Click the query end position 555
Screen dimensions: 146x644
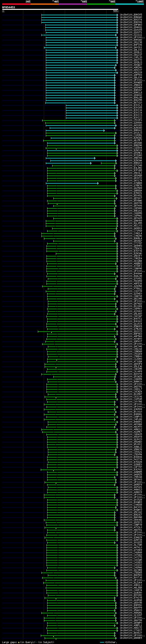coord(115,11)
